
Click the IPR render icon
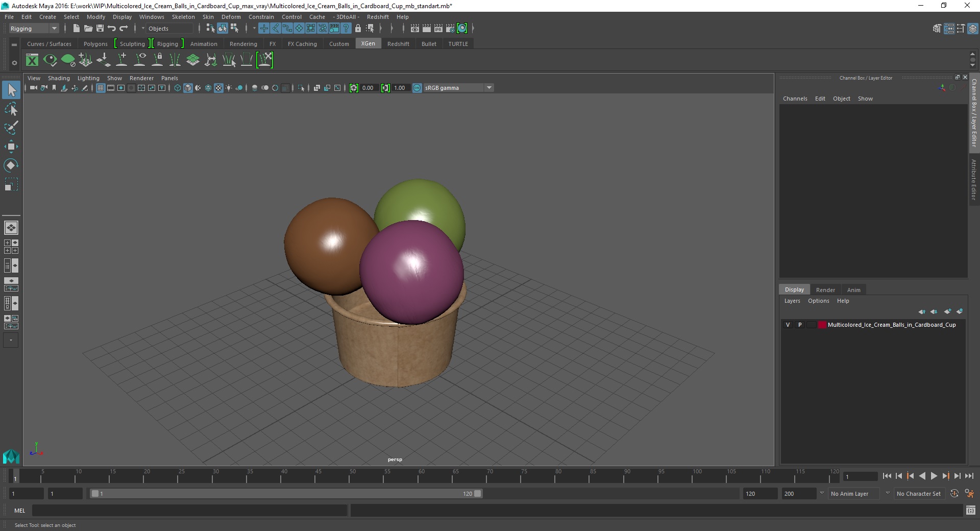point(438,29)
